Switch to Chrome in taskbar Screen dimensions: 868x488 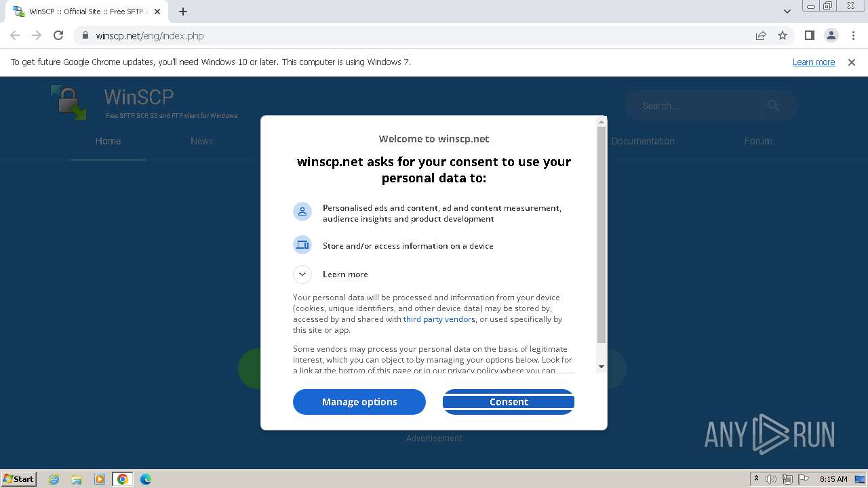click(122, 479)
